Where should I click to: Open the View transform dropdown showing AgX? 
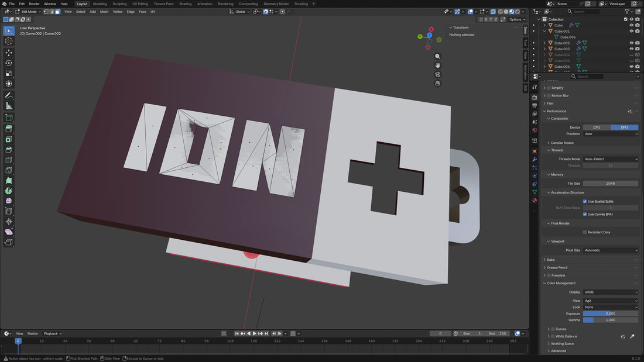click(x=611, y=301)
